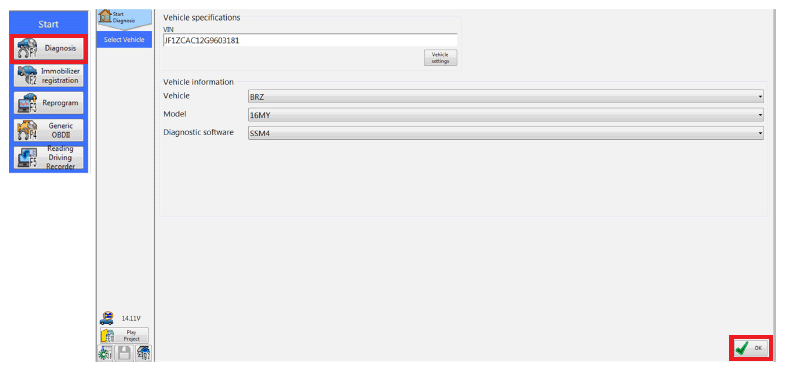Click the 14.11V voltage reading
Viewport: 785px width, 371px height.
pyautogui.click(x=131, y=318)
